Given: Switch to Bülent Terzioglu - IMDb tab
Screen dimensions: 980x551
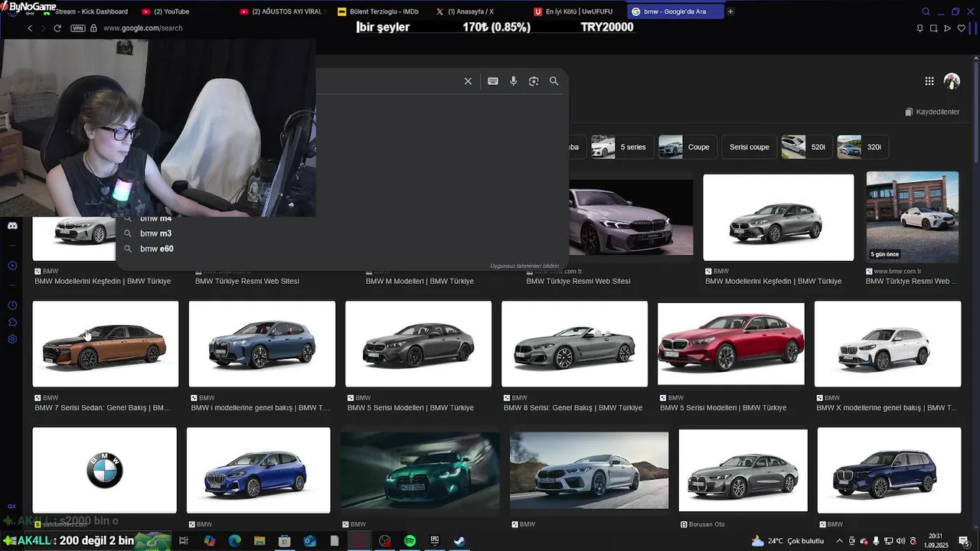Looking at the screenshot, I should pyautogui.click(x=380, y=11).
